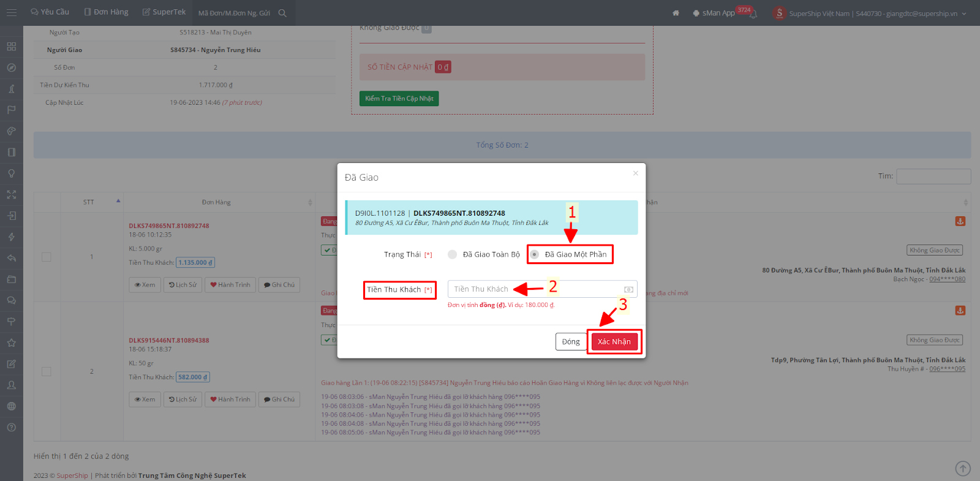Open the sign-in arrow icon in sidebar

(x=11, y=216)
